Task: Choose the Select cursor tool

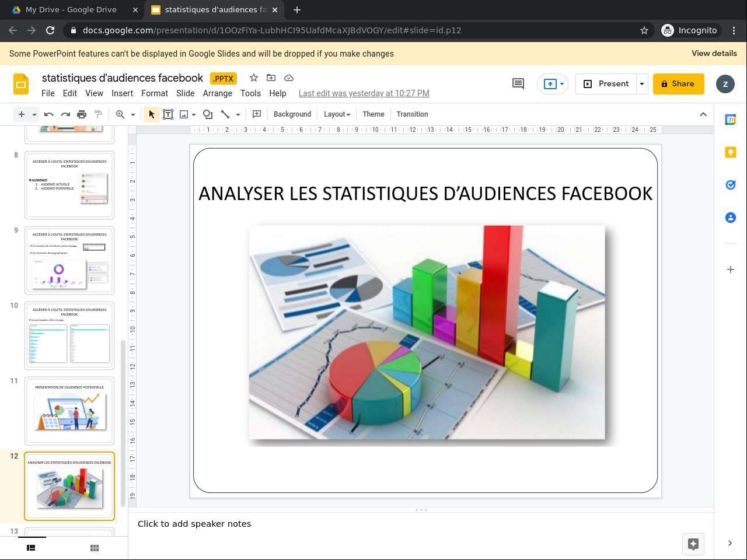Action: pyautogui.click(x=152, y=114)
